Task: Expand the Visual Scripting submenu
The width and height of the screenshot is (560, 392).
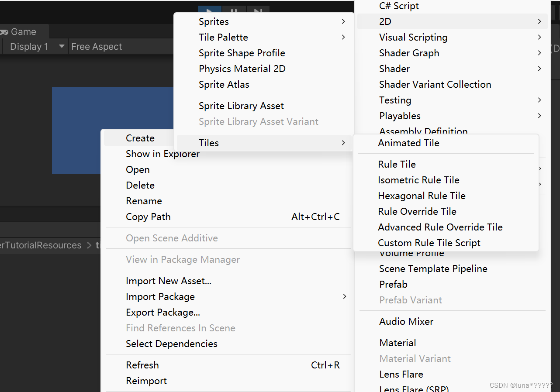Action: click(x=453, y=38)
